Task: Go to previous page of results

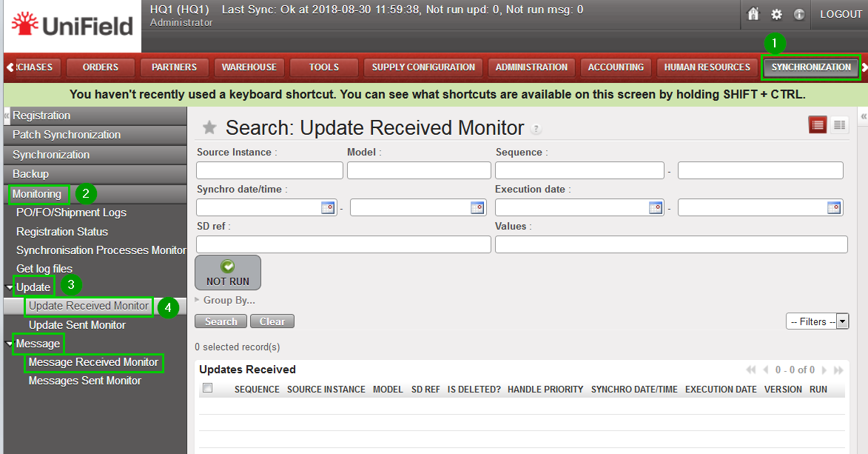Action: point(766,370)
